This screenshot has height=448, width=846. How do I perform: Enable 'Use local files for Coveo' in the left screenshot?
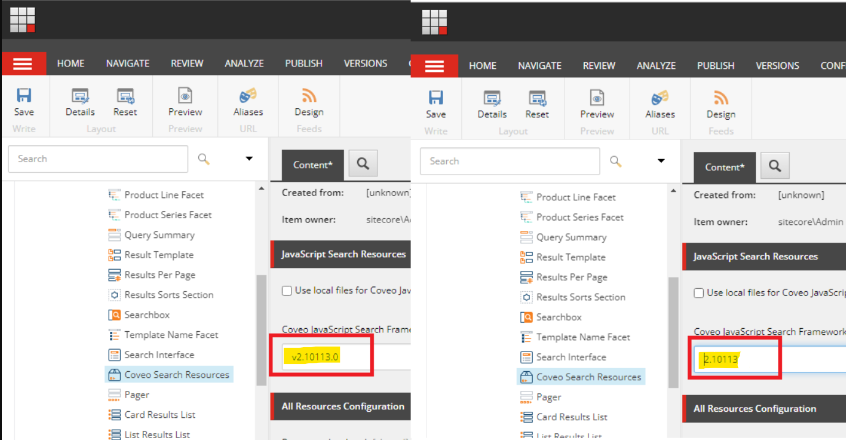tap(287, 290)
